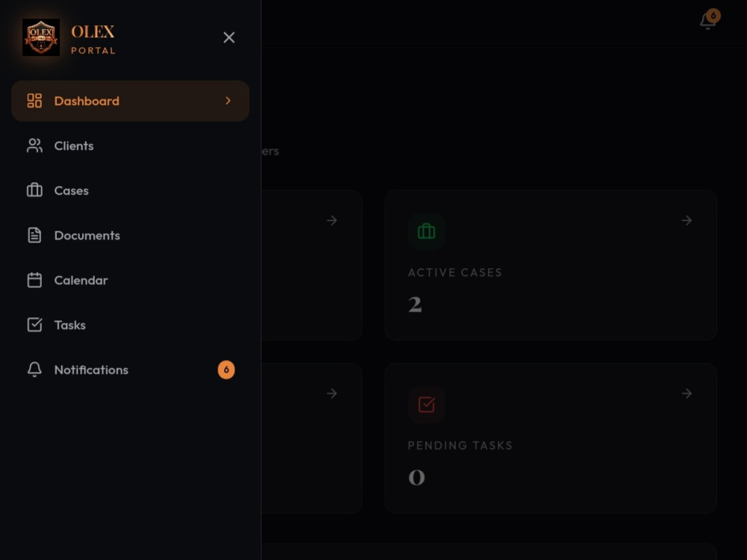Close the sidebar with the X button

[229, 37]
